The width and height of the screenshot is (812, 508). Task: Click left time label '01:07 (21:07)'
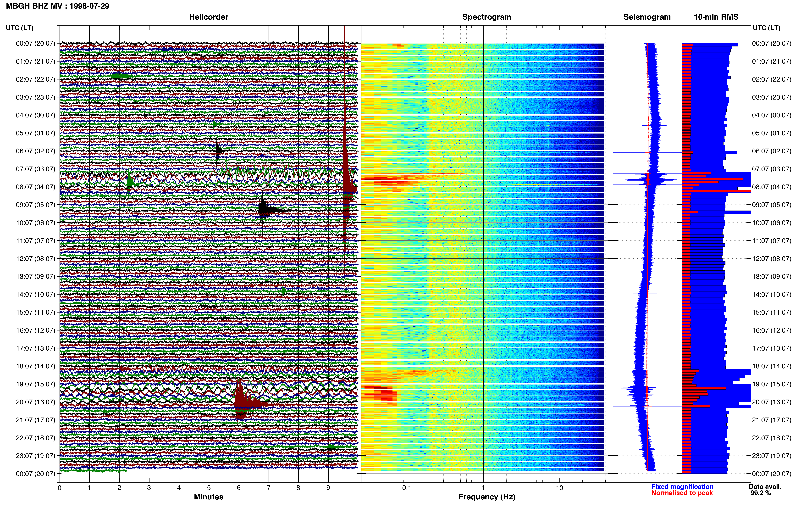coord(36,61)
